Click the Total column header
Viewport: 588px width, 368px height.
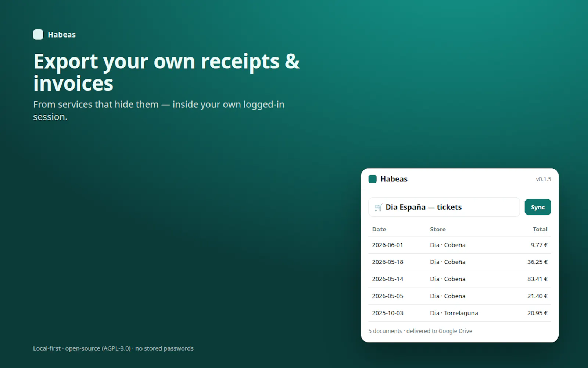(540, 229)
